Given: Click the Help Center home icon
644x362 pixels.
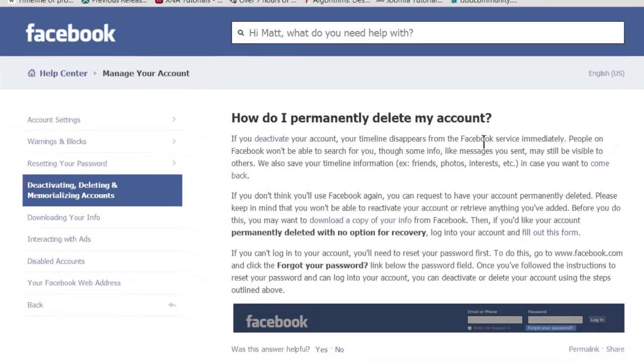Looking at the screenshot, I should 32,73.
